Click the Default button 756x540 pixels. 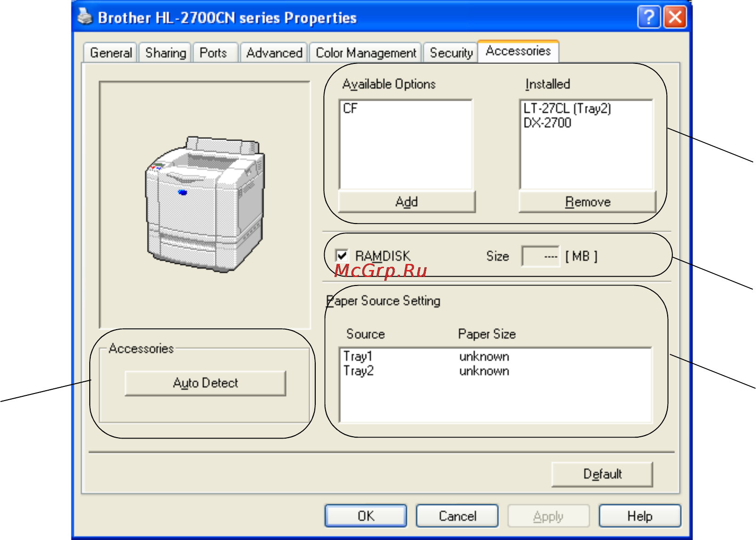pos(602,474)
